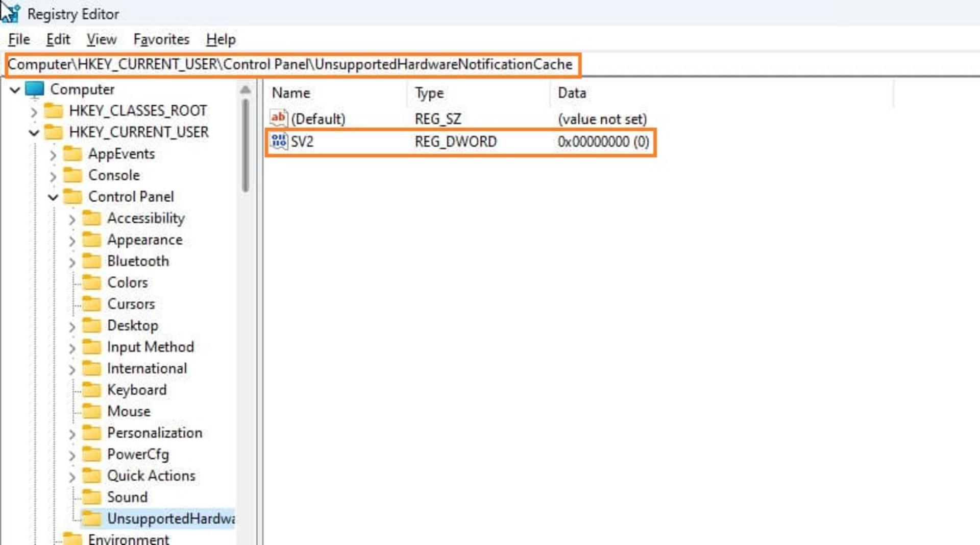The width and height of the screenshot is (980, 545).
Task: Open the File menu
Action: tap(19, 39)
